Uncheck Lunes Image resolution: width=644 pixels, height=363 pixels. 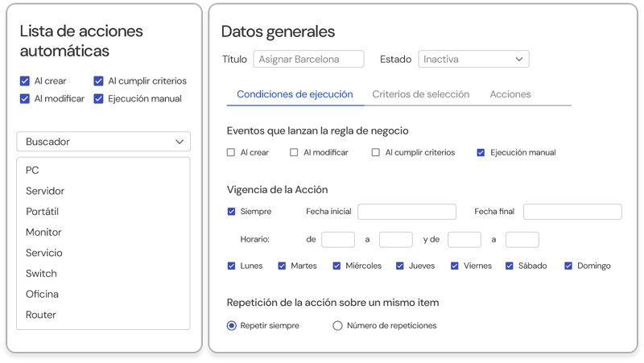tap(231, 266)
